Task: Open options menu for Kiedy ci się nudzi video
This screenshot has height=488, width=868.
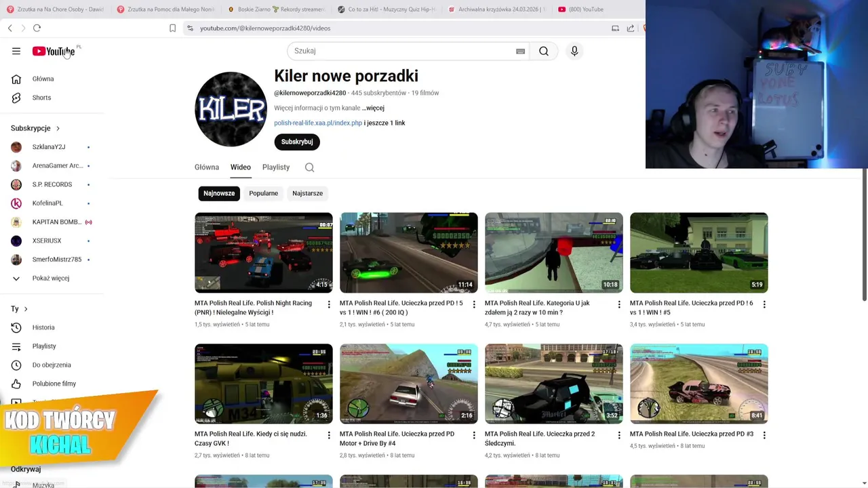Action: [329, 435]
